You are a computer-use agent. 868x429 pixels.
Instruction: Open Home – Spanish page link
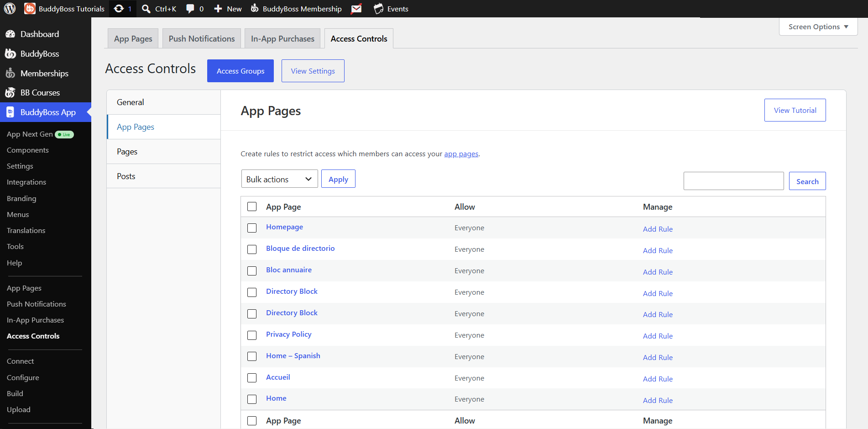(x=293, y=356)
